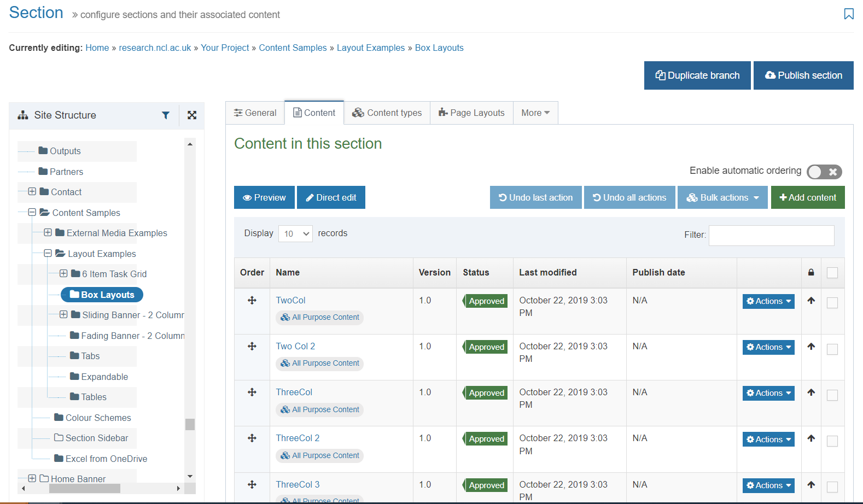Switch to the Page Layouts tab
The image size is (863, 504).
(x=471, y=113)
